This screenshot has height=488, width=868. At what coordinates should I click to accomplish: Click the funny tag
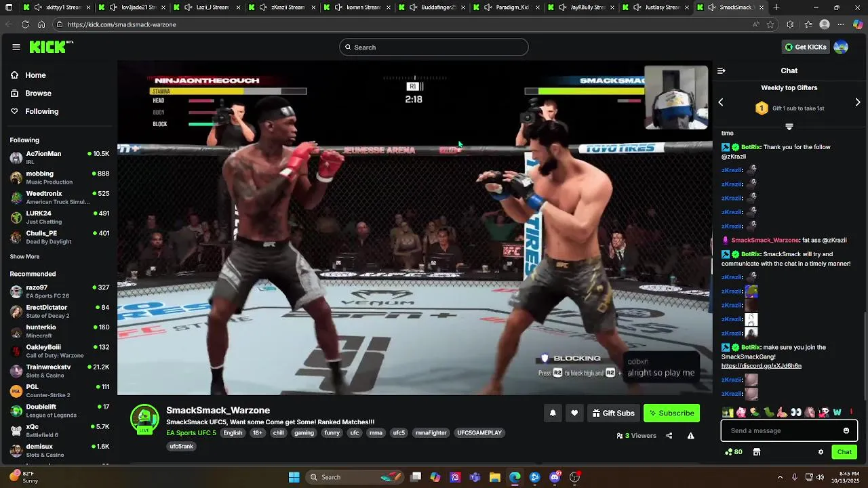[x=332, y=433]
